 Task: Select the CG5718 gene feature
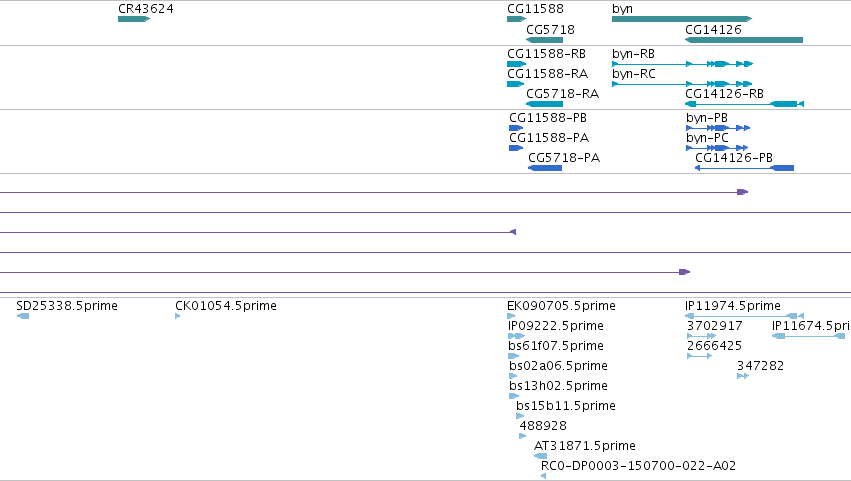coord(544,40)
